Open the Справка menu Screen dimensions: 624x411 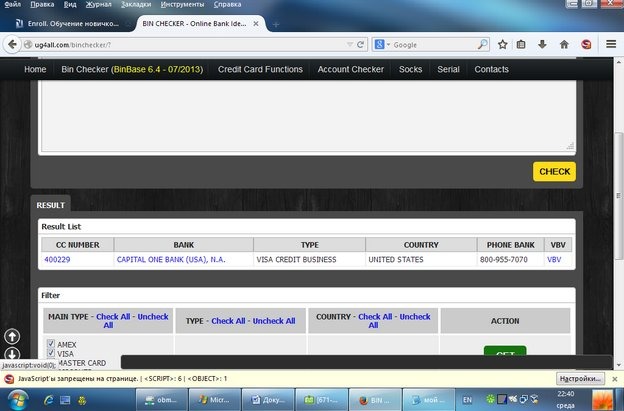(x=227, y=4)
